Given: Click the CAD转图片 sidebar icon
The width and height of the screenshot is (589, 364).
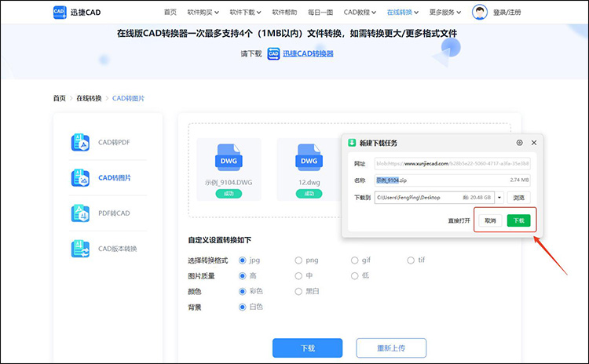Looking at the screenshot, I should click(80, 178).
